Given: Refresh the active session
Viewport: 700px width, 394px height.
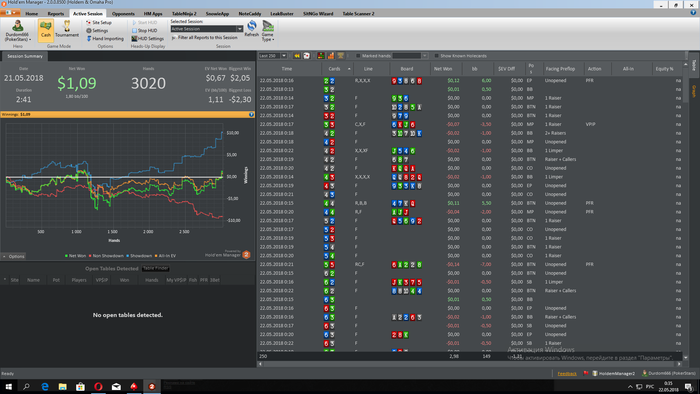Looking at the screenshot, I should [x=252, y=29].
